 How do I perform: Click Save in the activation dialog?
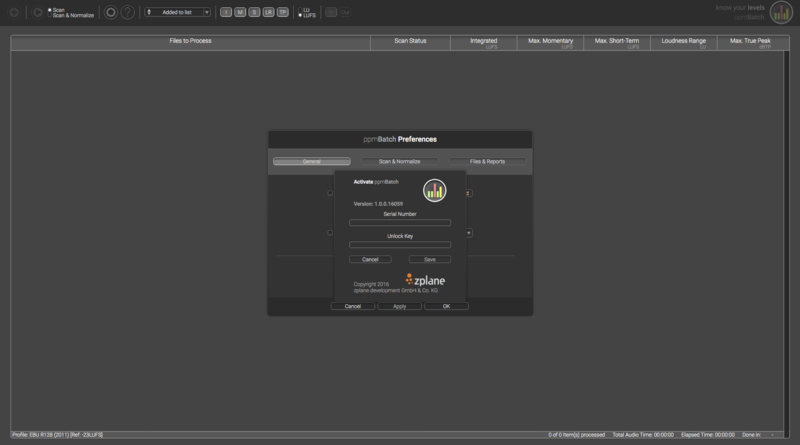pyautogui.click(x=430, y=259)
